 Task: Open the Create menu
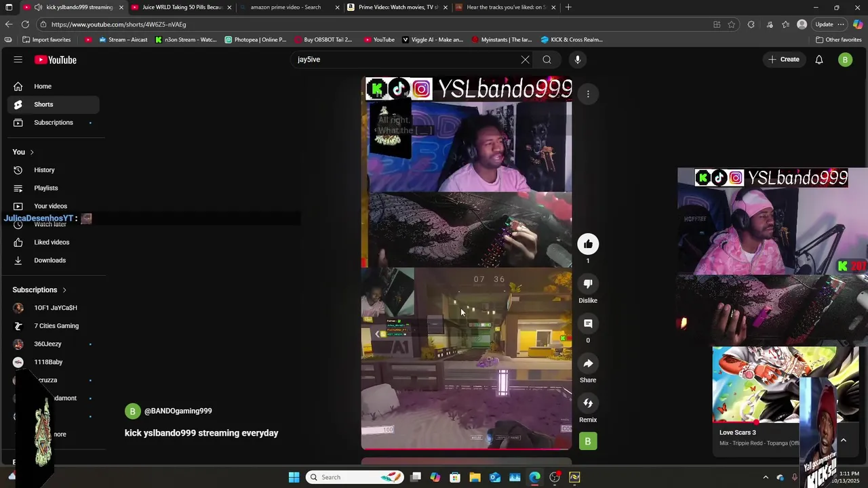784,60
